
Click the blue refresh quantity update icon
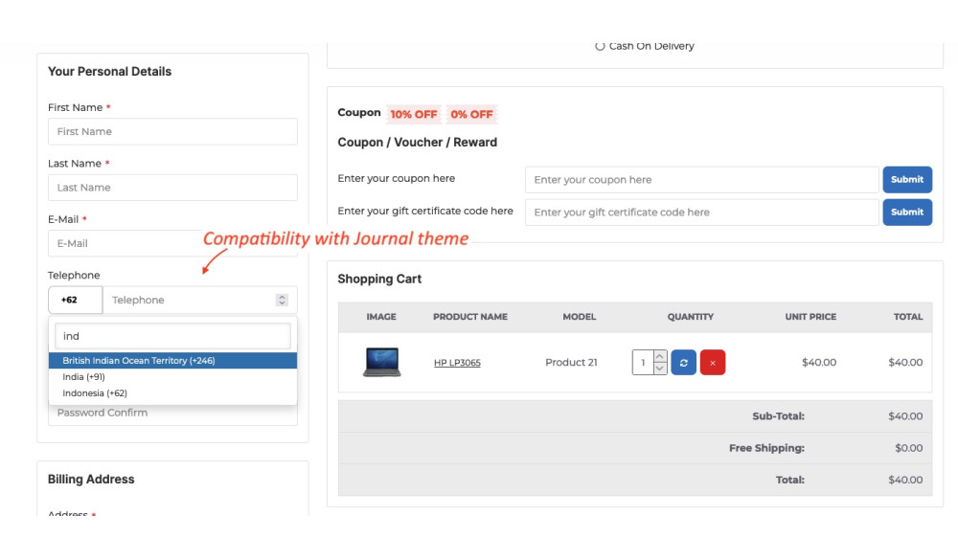pos(683,363)
